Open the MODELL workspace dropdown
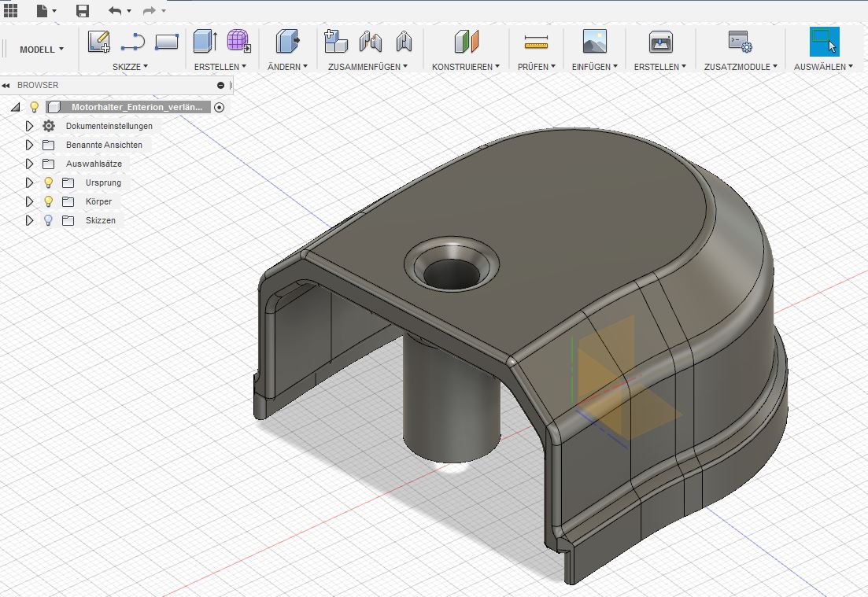This screenshot has width=868, height=597. [x=42, y=50]
